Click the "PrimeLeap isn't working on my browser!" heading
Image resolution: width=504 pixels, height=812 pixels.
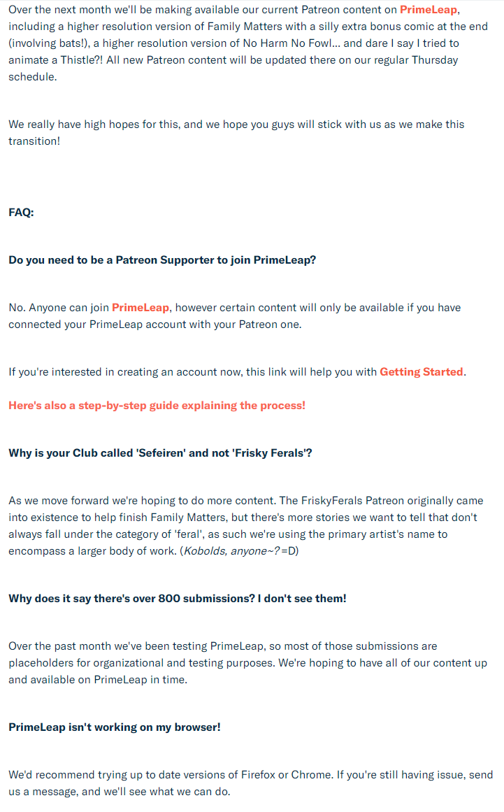tap(114, 727)
